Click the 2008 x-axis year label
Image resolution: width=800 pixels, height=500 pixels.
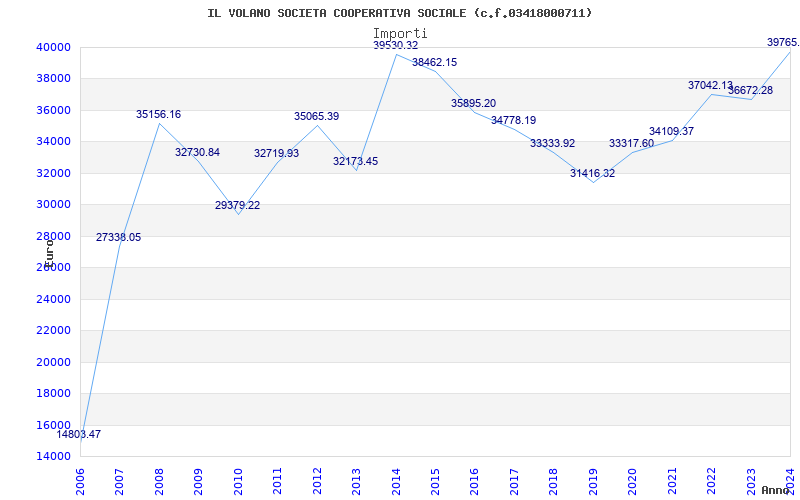159,482
